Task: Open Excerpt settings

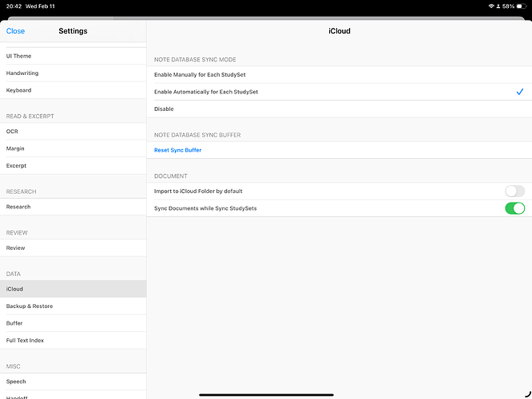Action: click(16, 165)
